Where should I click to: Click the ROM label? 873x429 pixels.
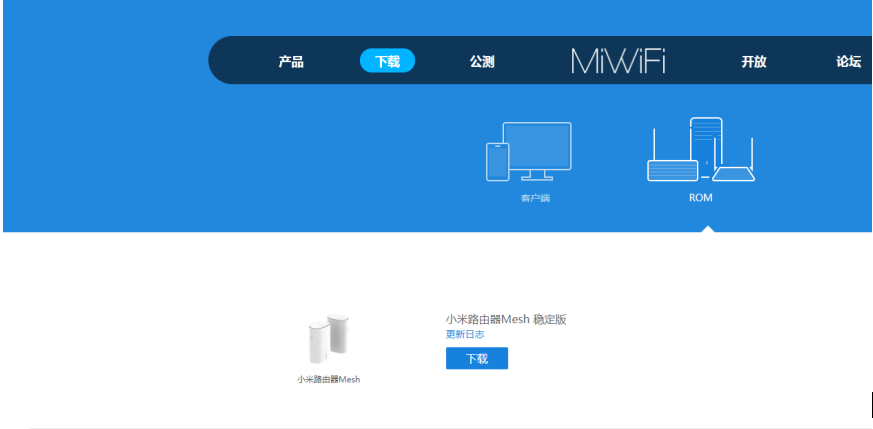point(700,198)
